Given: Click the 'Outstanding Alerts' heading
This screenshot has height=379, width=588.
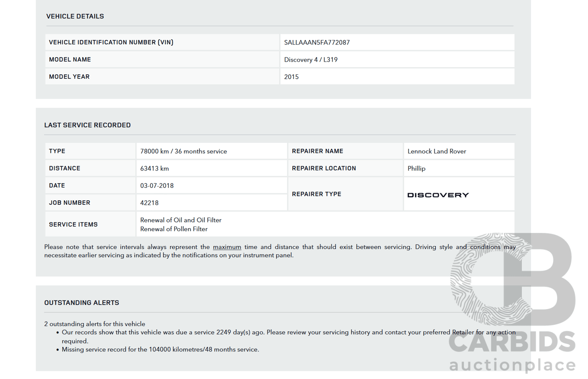Looking at the screenshot, I should pyautogui.click(x=82, y=303).
